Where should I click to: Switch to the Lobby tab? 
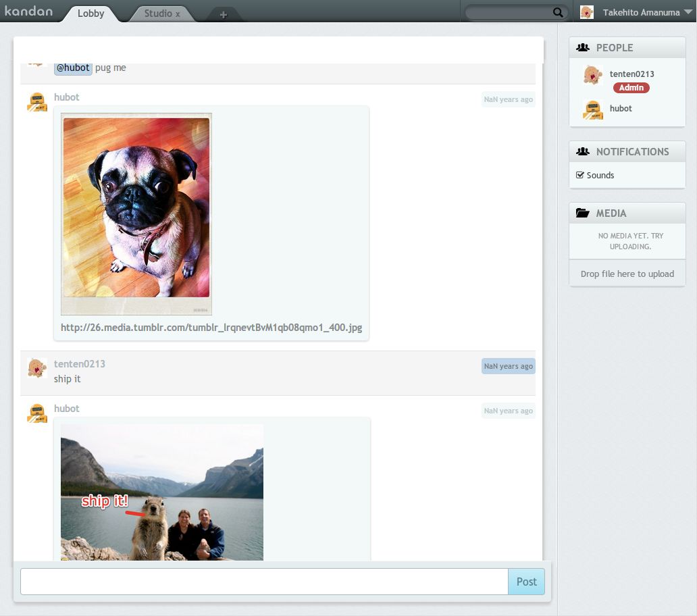(x=91, y=14)
